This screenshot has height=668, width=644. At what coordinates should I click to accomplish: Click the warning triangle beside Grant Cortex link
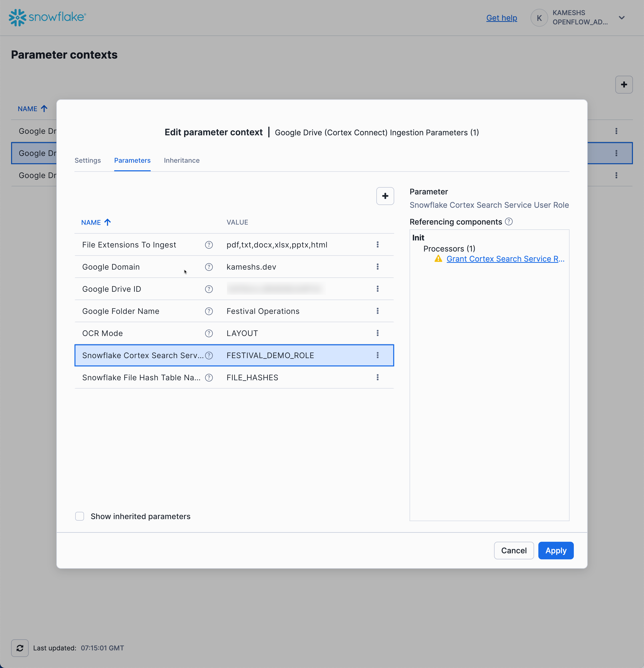pos(438,259)
